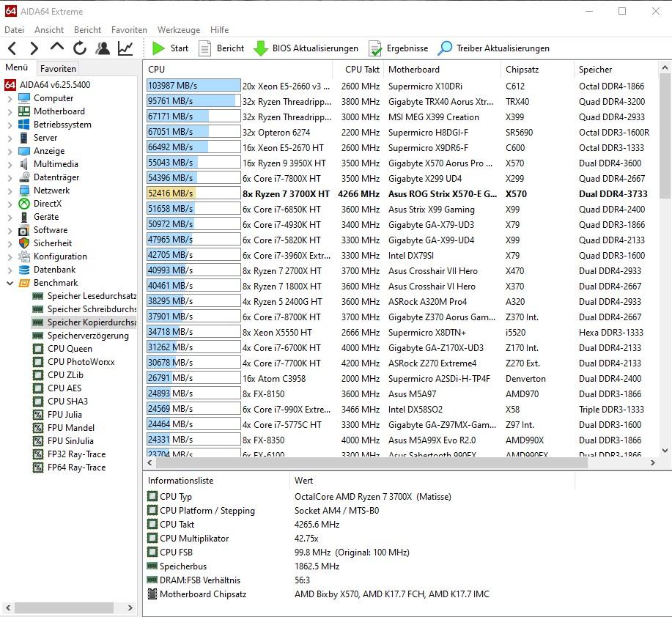Viewport: 672px width, 617px height.
Task: Open Treiber Aktualisierungen
Action: click(493, 48)
